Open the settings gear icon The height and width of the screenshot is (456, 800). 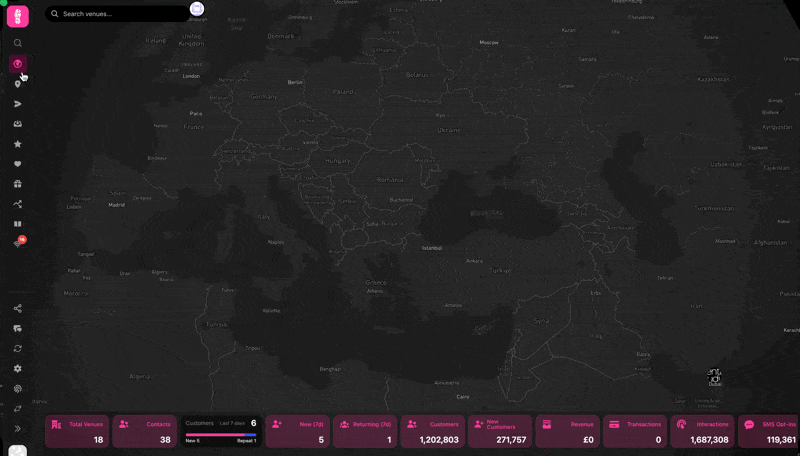click(x=18, y=369)
